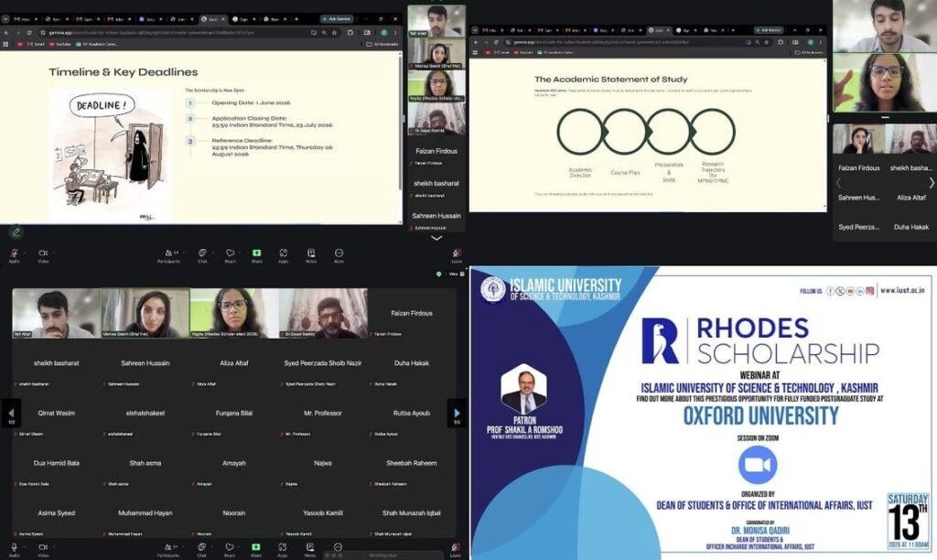Go to previous gallery page with left arrow

tap(11, 414)
